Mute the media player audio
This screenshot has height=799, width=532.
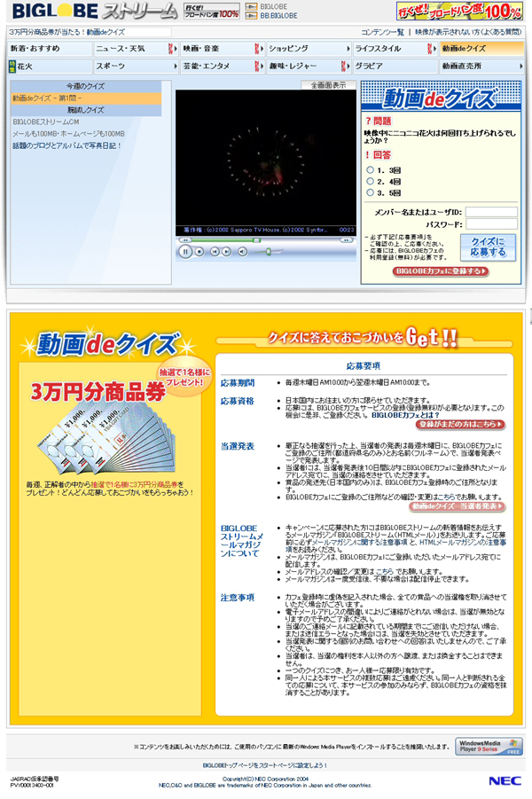[x=243, y=252]
